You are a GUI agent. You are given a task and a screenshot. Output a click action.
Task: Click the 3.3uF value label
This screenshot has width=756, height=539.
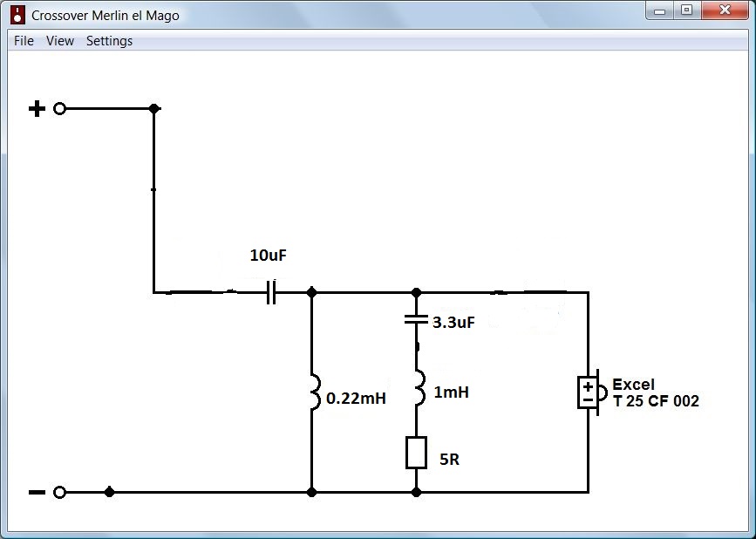[x=453, y=322]
